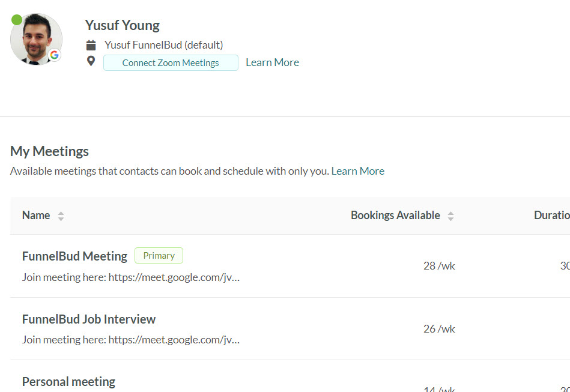
Task: Open Learn More next to Connect Zoom Meetings
Action: point(272,62)
